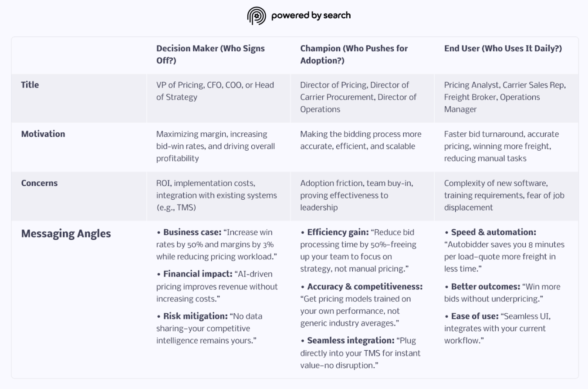Select the "Champion (Who Pushes for Adoption?)" column header
Viewport: 588px width, 389px height.
[x=354, y=54]
